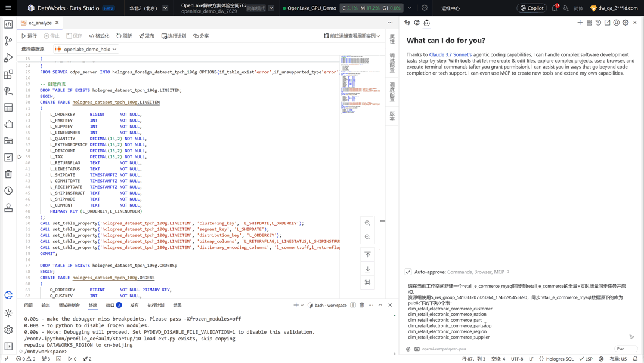Open the data table grid sidebar icon
Viewport: 644px width, 363px height.
(x=8, y=107)
